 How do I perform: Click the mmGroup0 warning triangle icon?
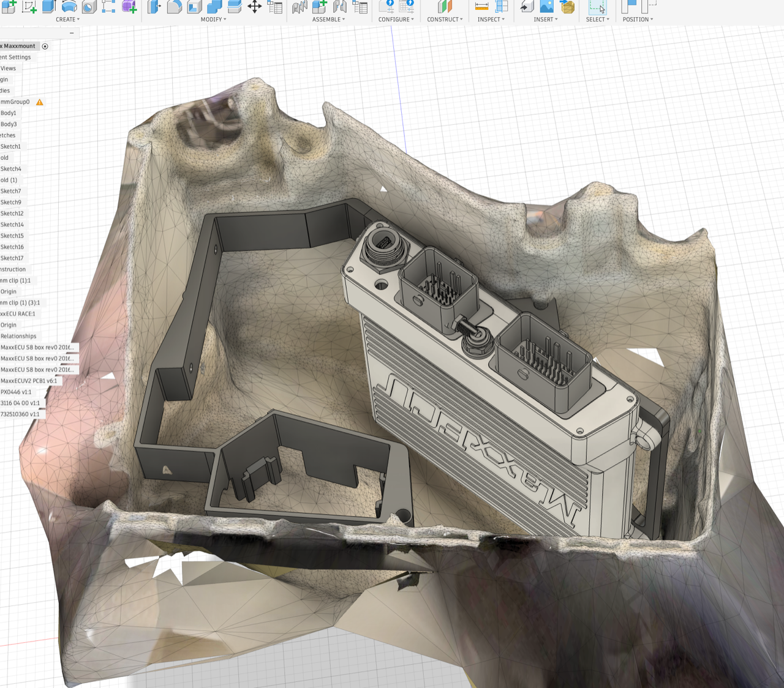40,102
